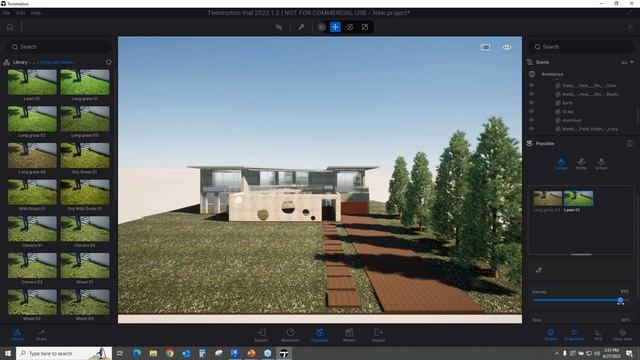Screen dimensions: 640x360
Task: Show favorites with the heart icon
Action: [109, 62]
